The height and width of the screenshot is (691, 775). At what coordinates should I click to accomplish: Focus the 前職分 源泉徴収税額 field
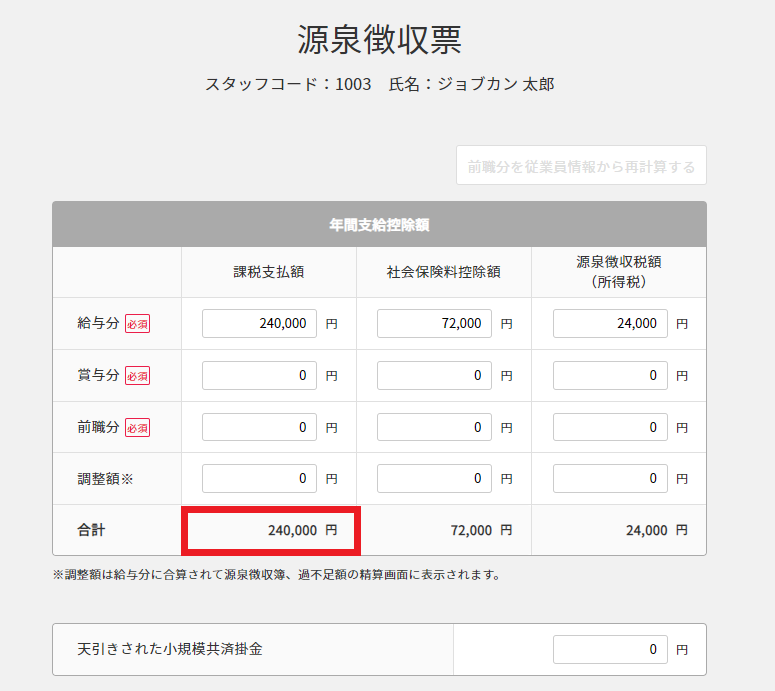tap(610, 427)
